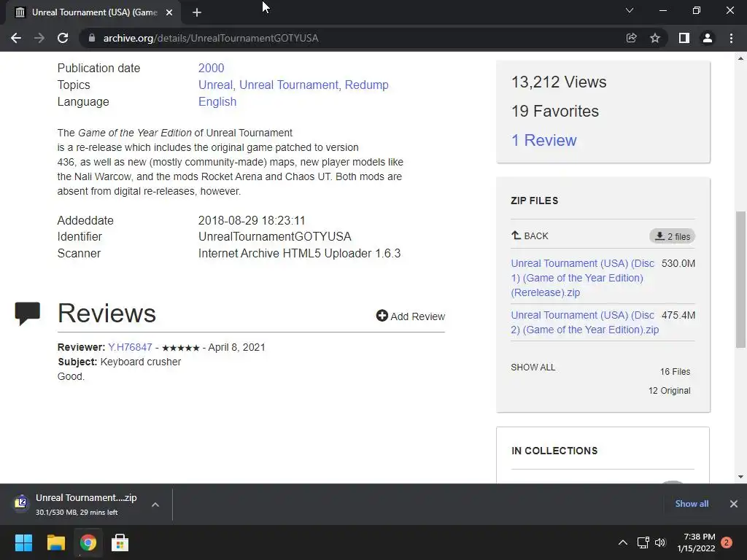Click the 12 Original text
This screenshot has height=560, width=747.
click(x=670, y=391)
